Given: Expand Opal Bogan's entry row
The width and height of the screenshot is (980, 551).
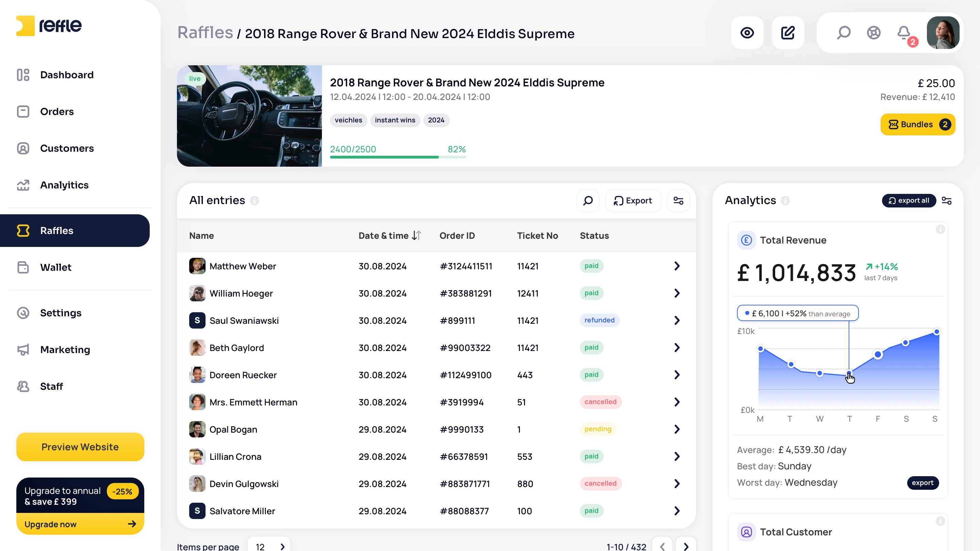Looking at the screenshot, I should 677,429.
